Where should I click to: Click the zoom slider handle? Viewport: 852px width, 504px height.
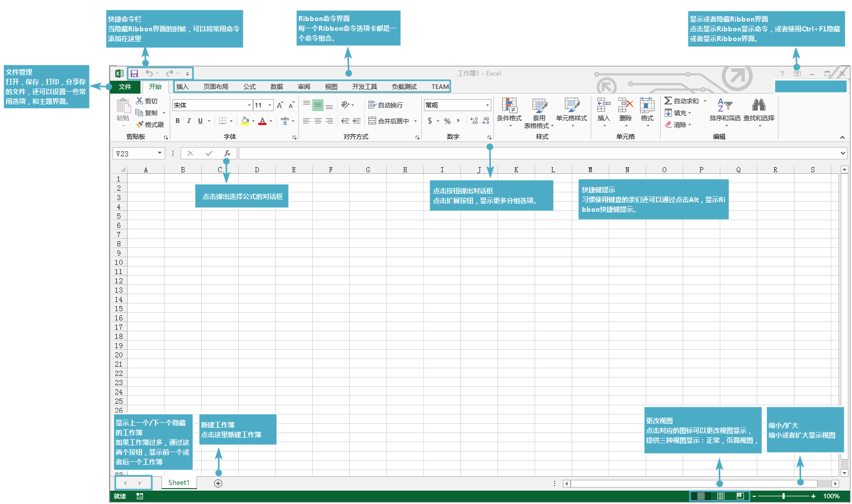(x=784, y=496)
